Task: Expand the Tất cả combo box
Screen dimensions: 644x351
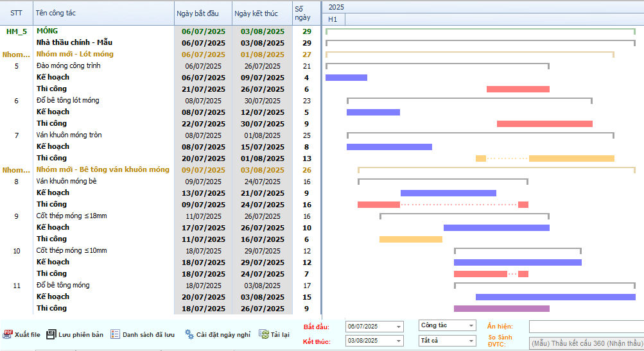Action: [471, 341]
